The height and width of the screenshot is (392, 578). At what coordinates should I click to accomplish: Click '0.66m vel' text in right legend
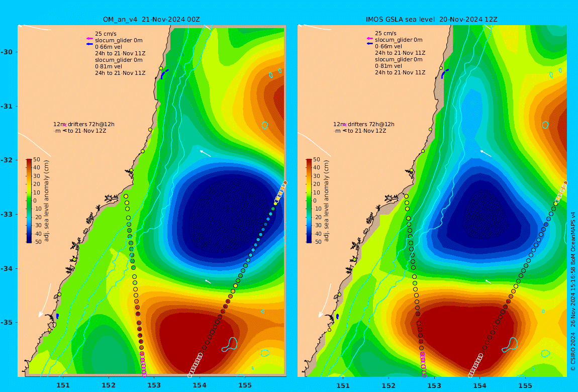click(x=389, y=46)
